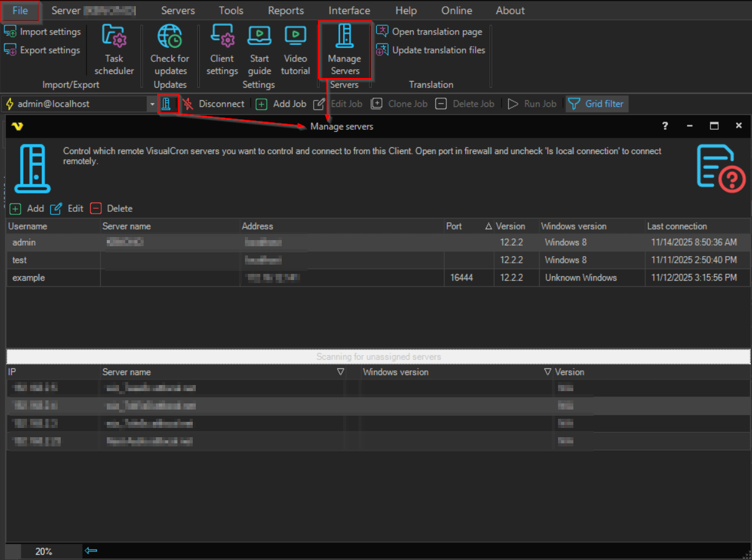Click Export settings
Image resolution: width=752 pixels, height=560 pixels.
(43, 50)
